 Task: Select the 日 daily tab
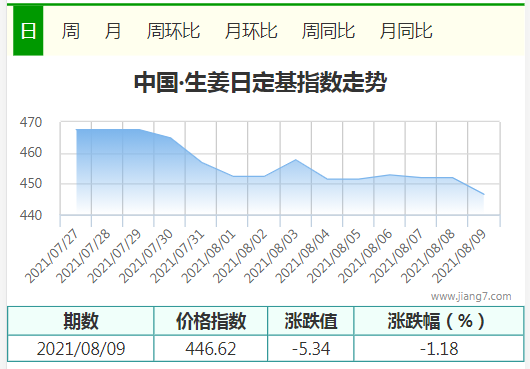coord(28,30)
